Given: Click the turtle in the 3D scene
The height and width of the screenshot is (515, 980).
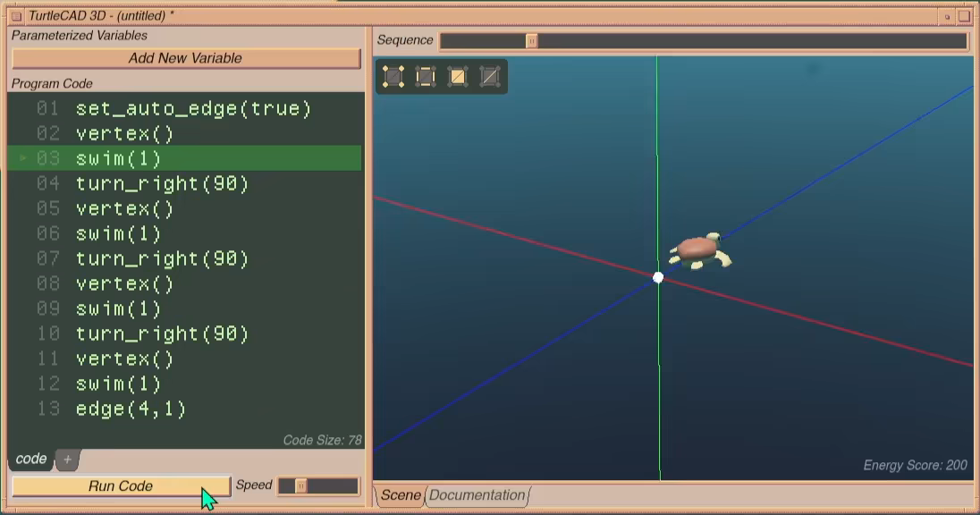Looking at the screenshot, I should (x=699, y=251).
